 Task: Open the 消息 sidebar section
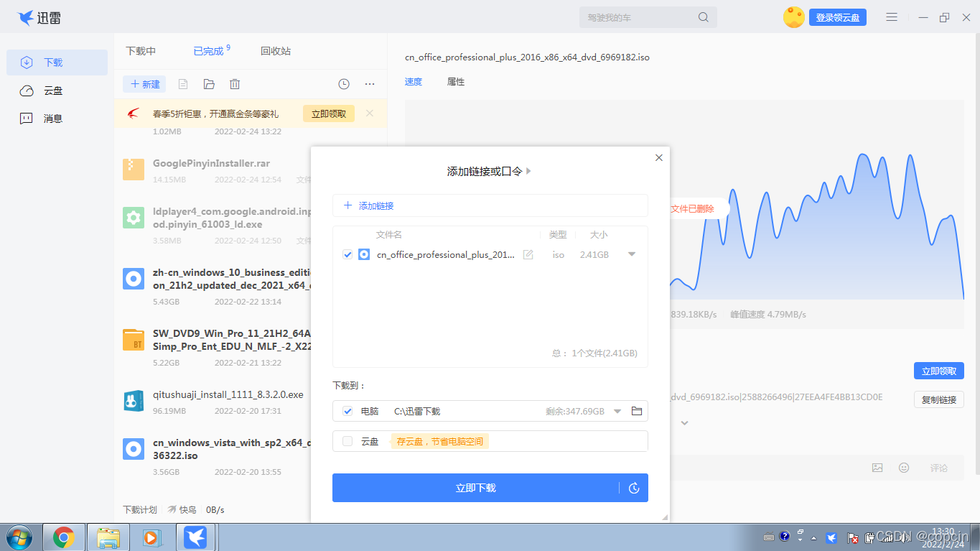point(57,119)
